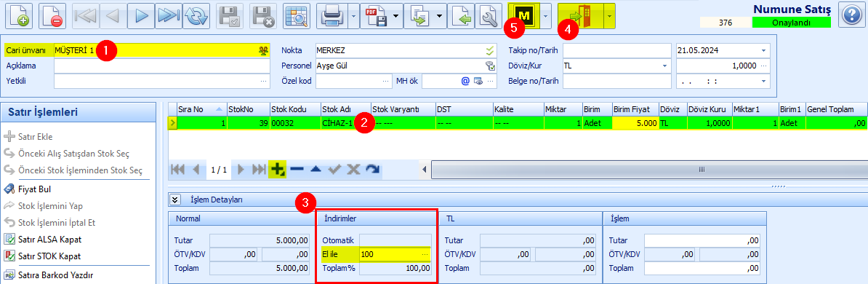868x284 pixels.
Task: Open settings with the wrench icon
Action: click(489, 17)
